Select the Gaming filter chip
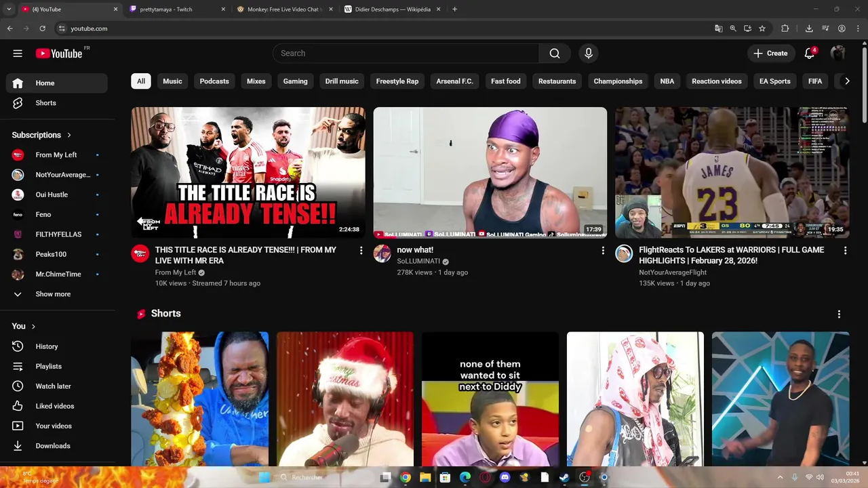Image resolution: width=868 pixels, height=488 pixels. pos(295,81)
